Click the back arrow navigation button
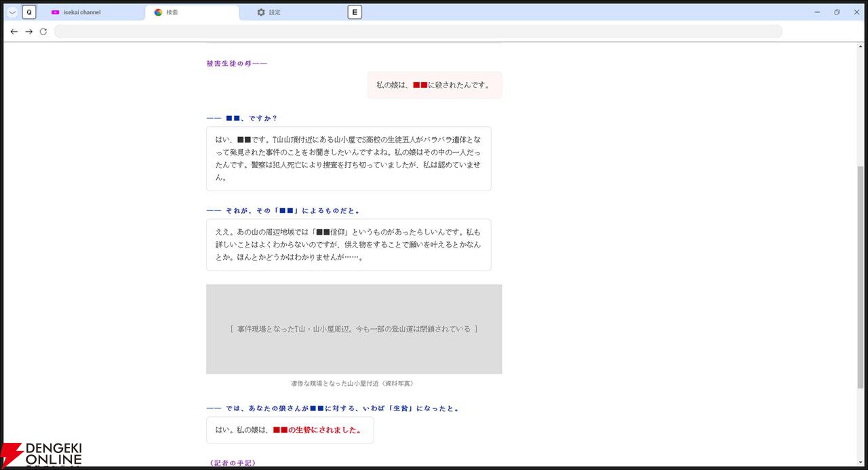Image resolution: width=868 pixels, height=470 pixels. (14, 31)
